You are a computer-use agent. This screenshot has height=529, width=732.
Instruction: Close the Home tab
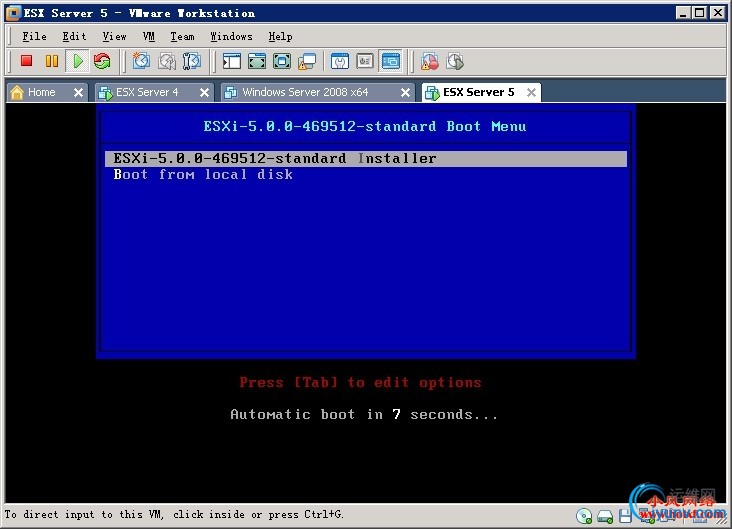78,92
